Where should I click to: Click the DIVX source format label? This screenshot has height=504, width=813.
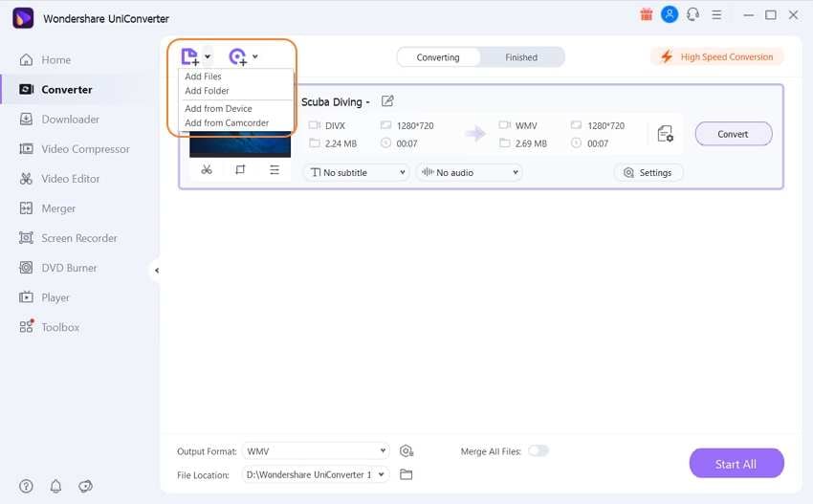(x=335, y=126)
